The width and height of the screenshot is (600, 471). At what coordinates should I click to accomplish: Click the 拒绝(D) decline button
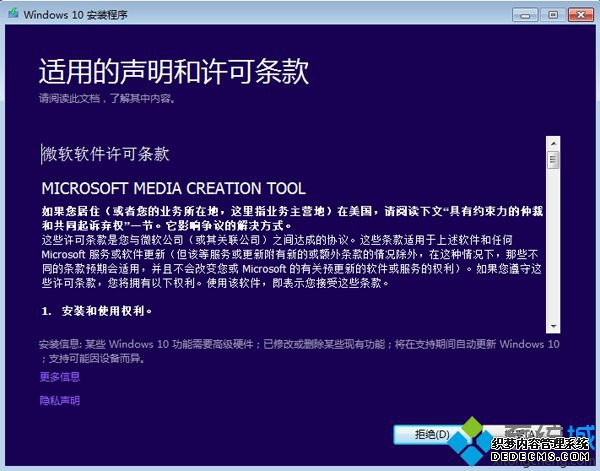pyautogui.click(x=432, y=434)
